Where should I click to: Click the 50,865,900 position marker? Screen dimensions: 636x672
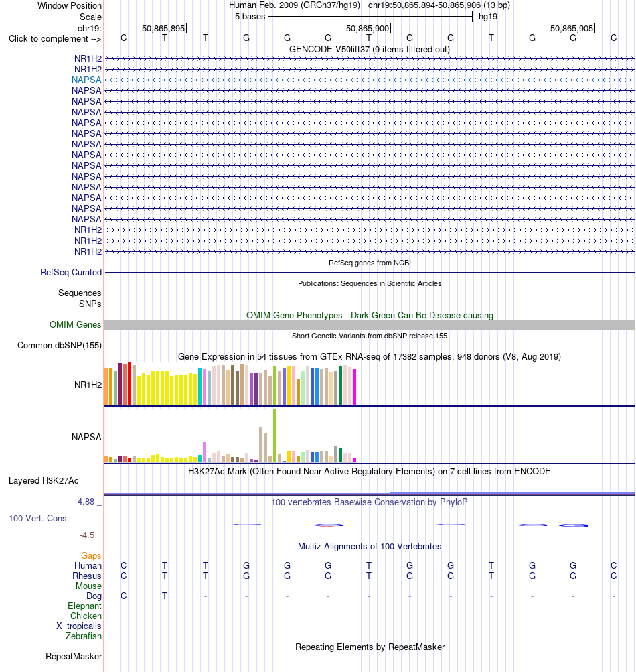[368, 28]
